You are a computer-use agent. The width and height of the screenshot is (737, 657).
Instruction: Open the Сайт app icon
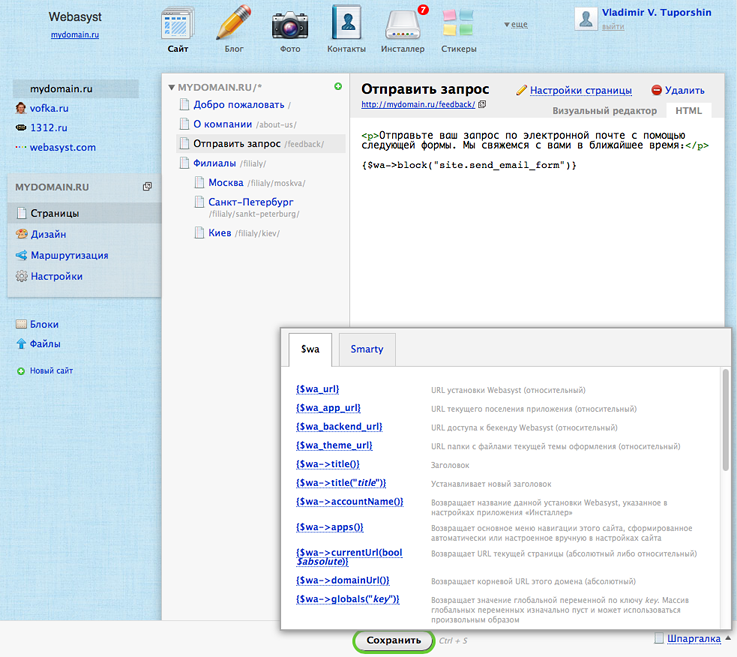coord(177,23)
